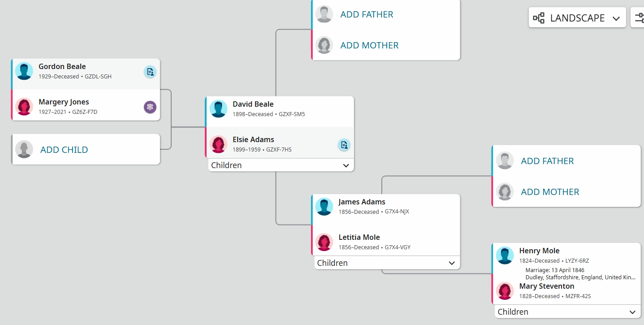Click Henry Mole's portrait avatar
Screen dimensions: 644x325
(x=505, y=256)
